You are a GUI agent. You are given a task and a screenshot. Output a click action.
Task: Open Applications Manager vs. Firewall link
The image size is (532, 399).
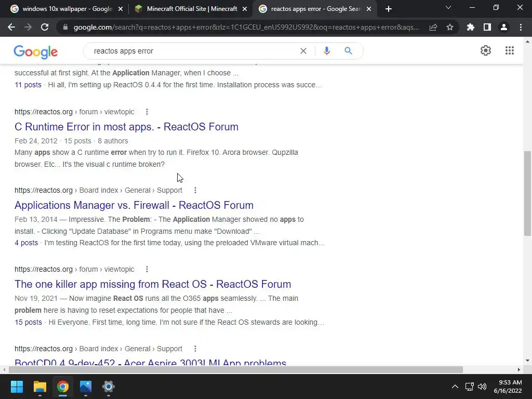tap(134, 205)
